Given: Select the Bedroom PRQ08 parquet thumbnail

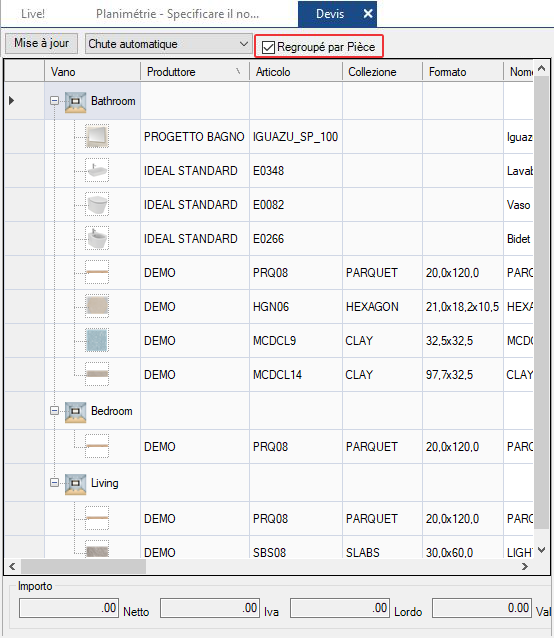Looking at the screenshot, I should tap(97, 446).
